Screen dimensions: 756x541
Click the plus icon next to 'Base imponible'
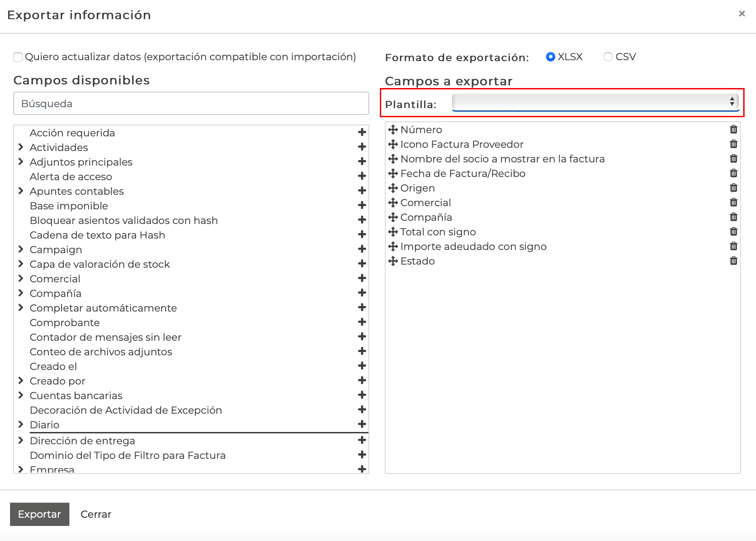click(362, 205)
